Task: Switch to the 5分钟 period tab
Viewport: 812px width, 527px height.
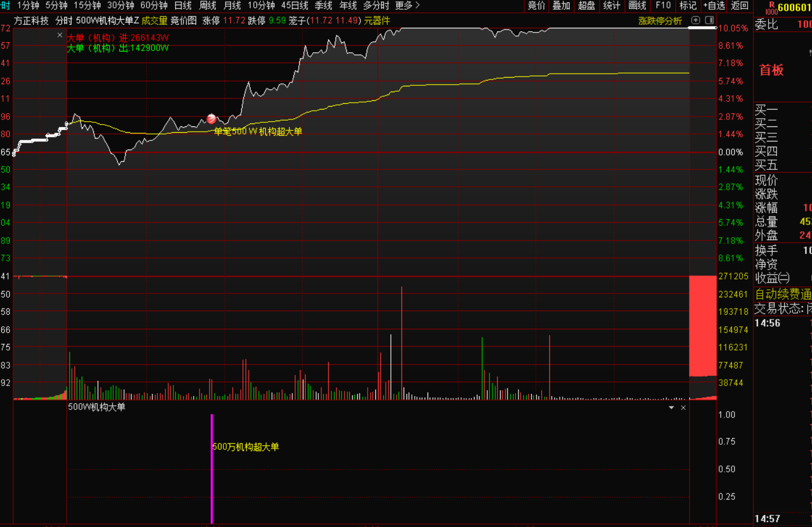Action: click(56, 6)
